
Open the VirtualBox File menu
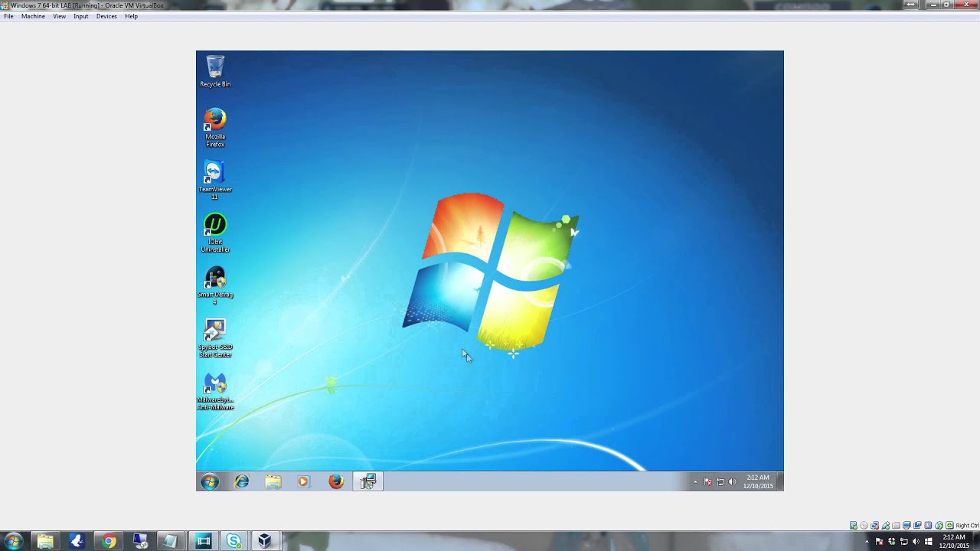pyautogui.click(x=8, y=16)
